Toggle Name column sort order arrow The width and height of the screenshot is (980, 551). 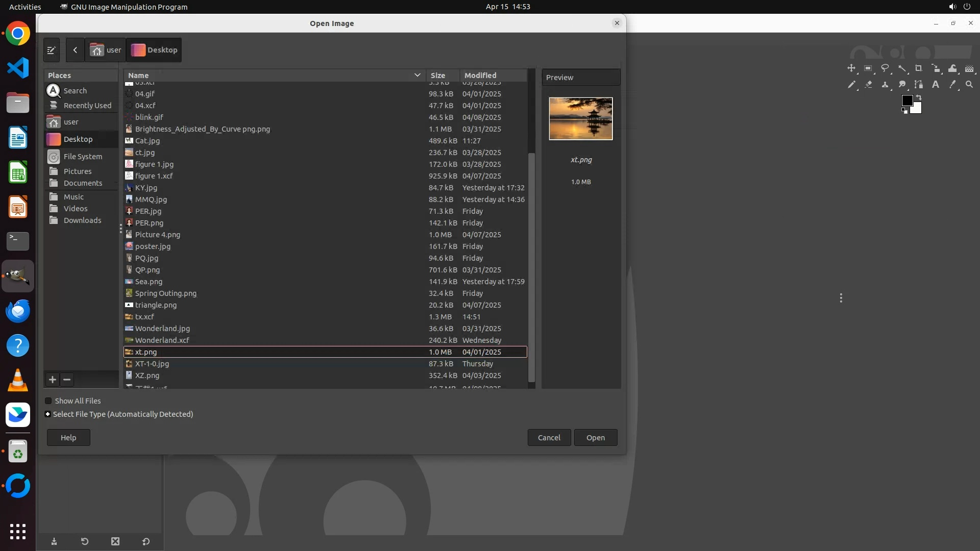[x=417, y=75]
